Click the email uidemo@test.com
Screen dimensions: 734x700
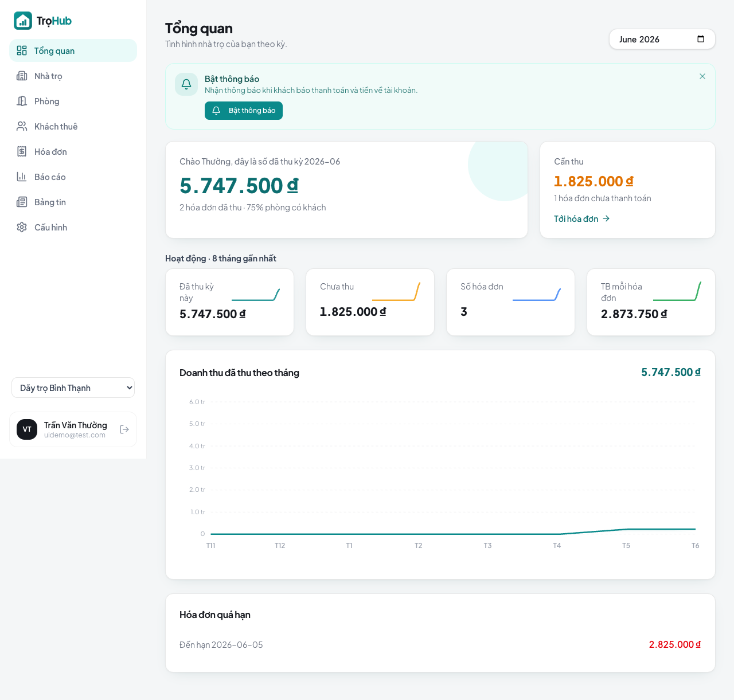point(75,435)
